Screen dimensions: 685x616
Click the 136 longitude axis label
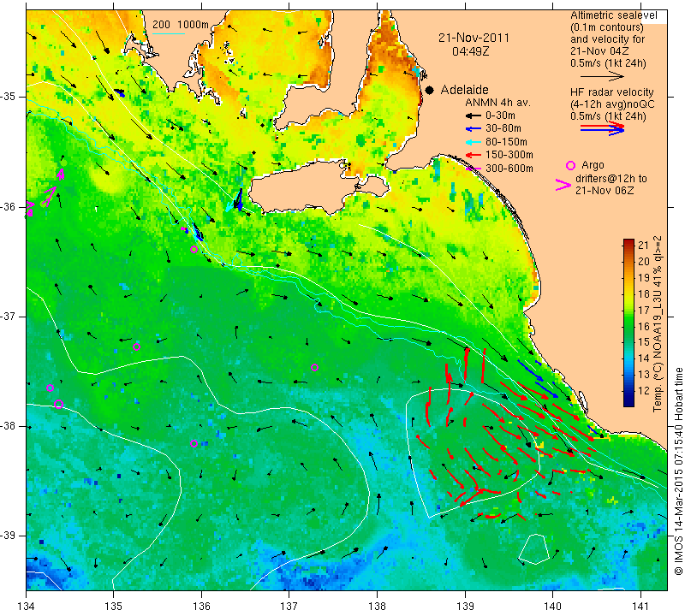(201, 607)
